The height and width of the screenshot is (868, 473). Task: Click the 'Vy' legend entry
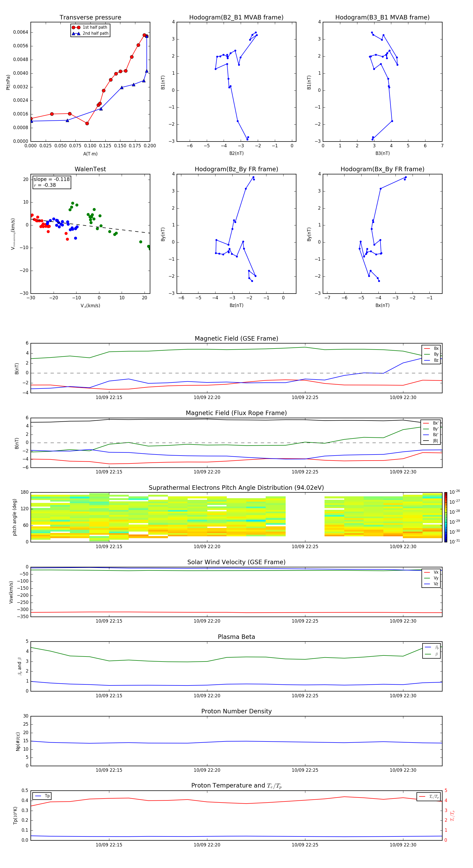[x=431, y=578]
